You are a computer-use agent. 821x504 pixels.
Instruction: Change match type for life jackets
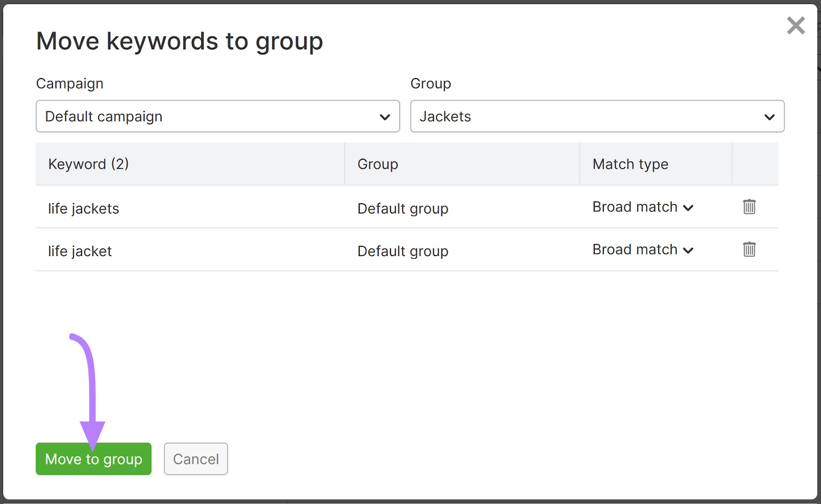coord(642,207)
